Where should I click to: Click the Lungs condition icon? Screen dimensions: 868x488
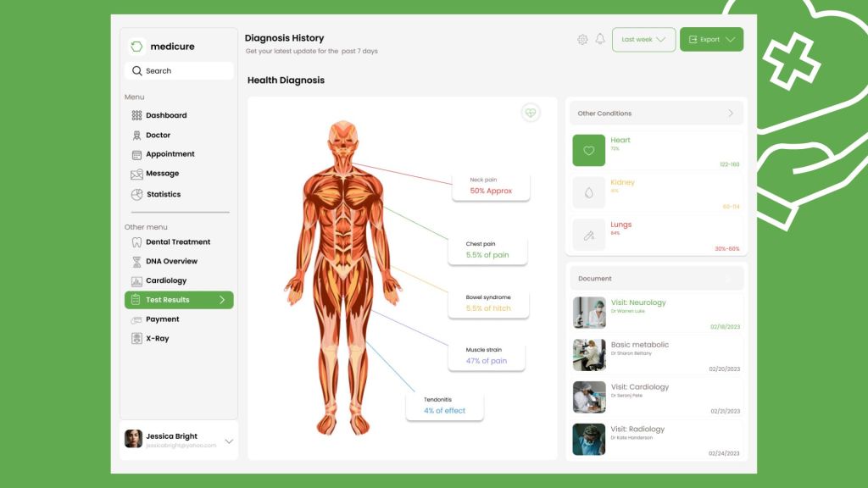tap(588, 235)
